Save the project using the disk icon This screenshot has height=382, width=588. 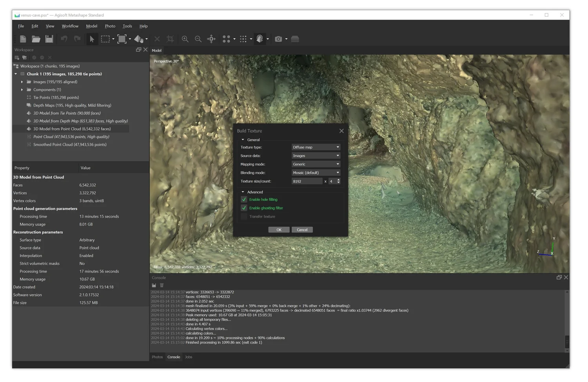click(x=49, y=39)
